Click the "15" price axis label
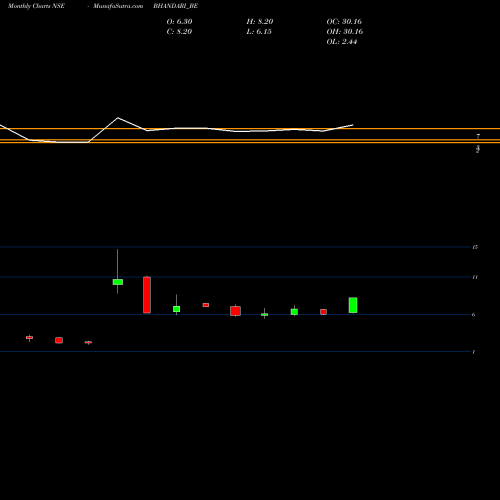Image resolution: width=500 pixels, height=500 pixels. click(x=475, y=247)
